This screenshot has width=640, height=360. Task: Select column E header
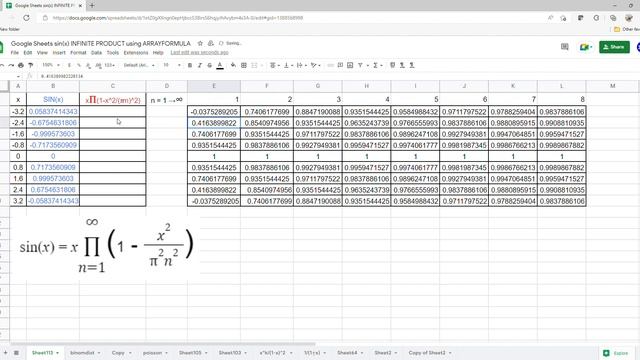[214, 86]
